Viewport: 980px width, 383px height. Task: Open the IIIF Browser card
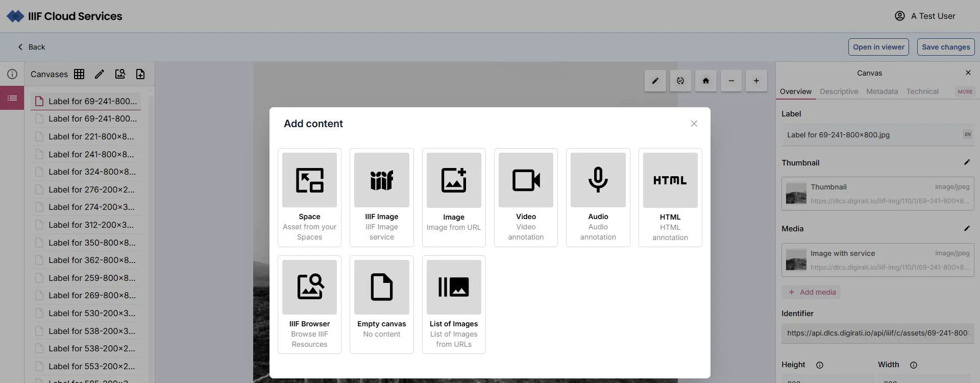[309, 304]
